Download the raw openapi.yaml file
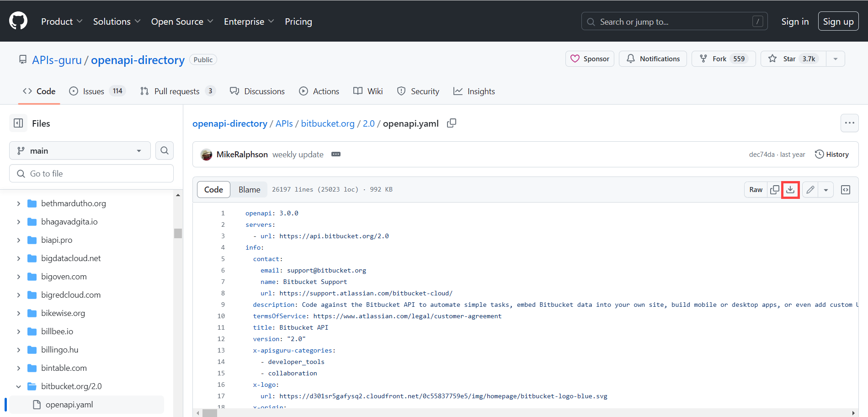This screenshot has width=868, height=417. pos(790,190)
